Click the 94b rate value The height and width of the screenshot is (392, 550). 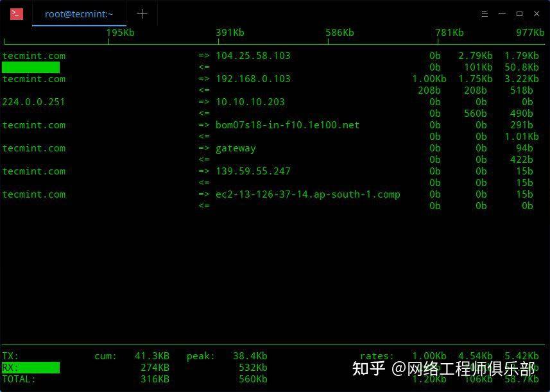(524, 148)
